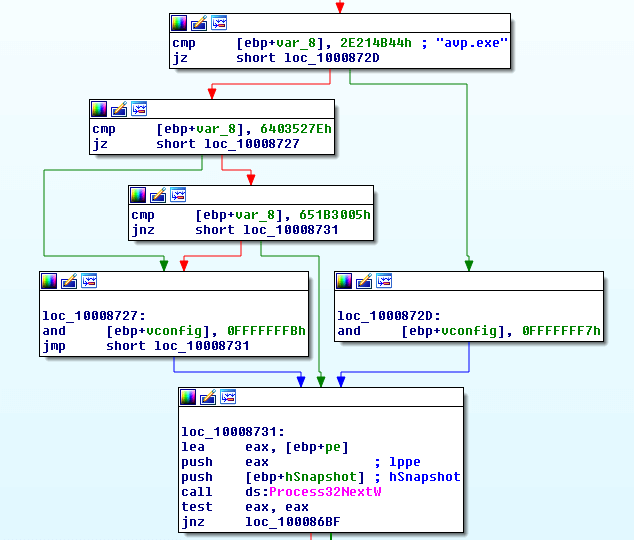The width and height of the screenshot is (634, 540).
Task: Click [ebp+hSnapshot] operand
Action: point(305,477)
